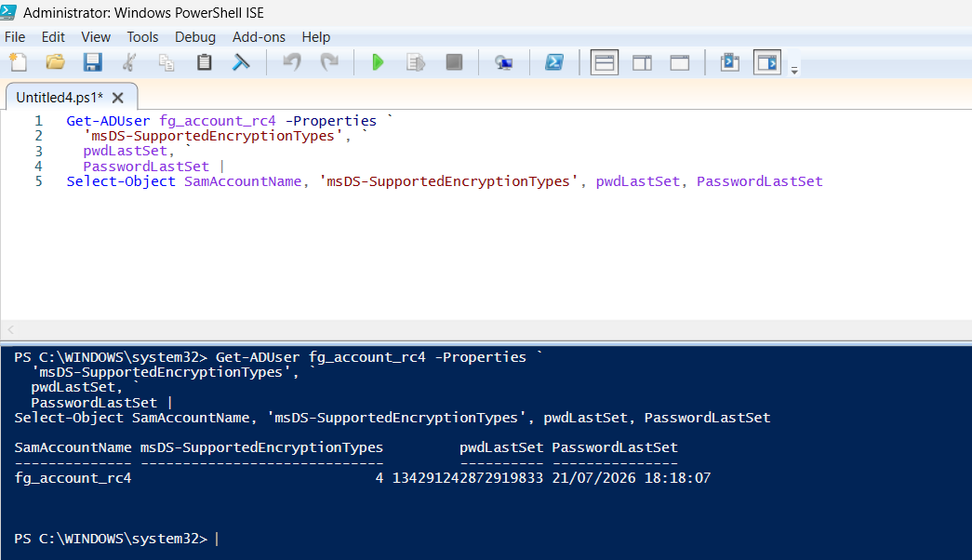The width and height of the screenshot is (972, 560).
Task: Undo the last edit
Action: click(x=291, y=62)
